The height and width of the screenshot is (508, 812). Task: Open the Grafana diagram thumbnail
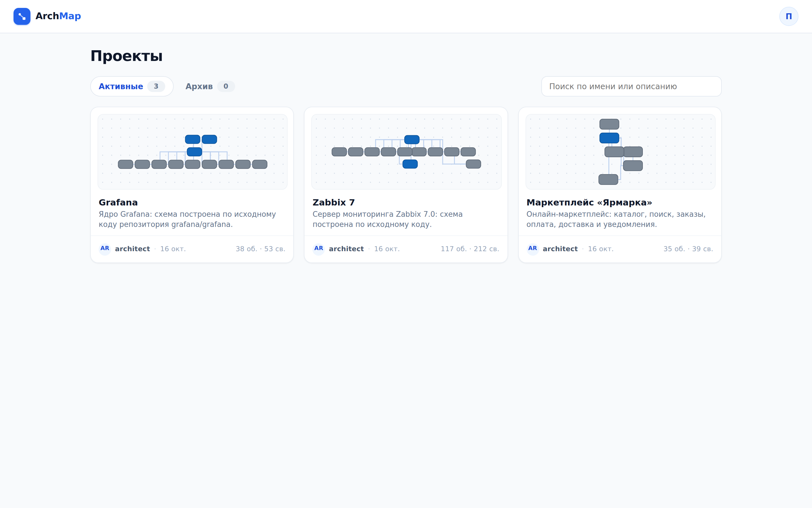pos(192,152)
